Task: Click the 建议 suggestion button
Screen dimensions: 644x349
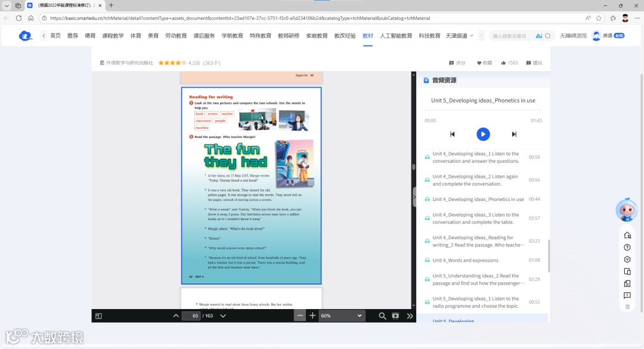Action: [534, 63]
